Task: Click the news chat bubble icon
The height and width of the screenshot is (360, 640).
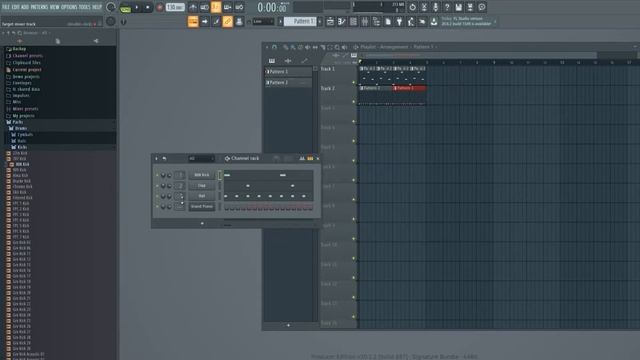Action: [x=482, y=7]
